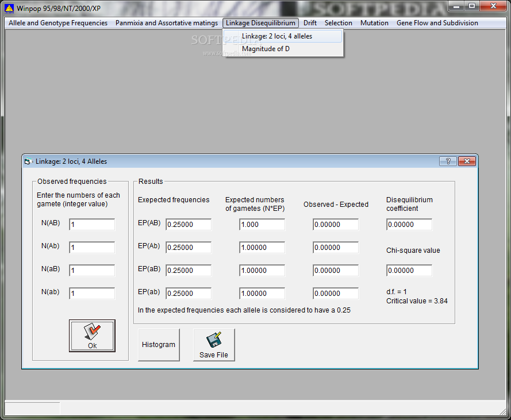The height and width of the screenshot is (420, 511).
Task: Minimize the Winpop main window
Action: [x=456, y=6]
